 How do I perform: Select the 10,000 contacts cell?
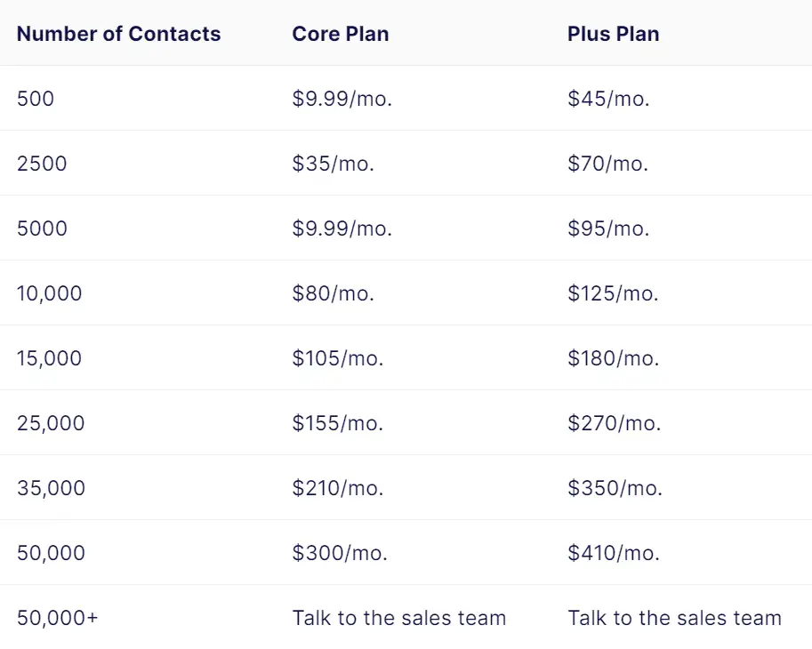pos(49,293)
